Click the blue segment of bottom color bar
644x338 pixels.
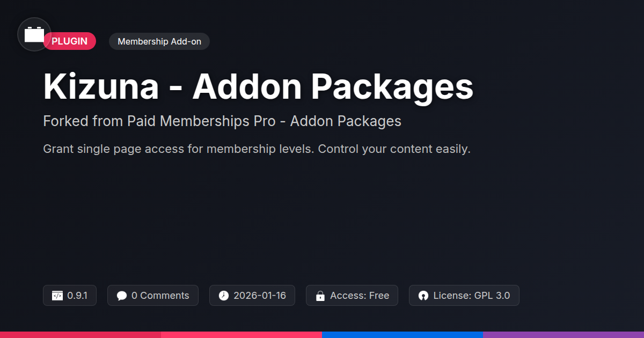[x=402, y=335]
